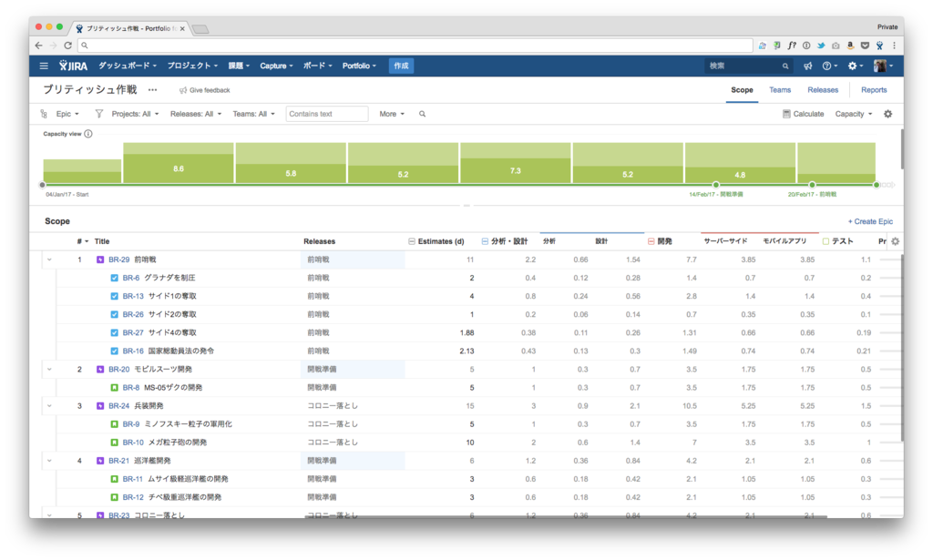
Task: Expand the テスト column group
Action: tap(825, 241)
